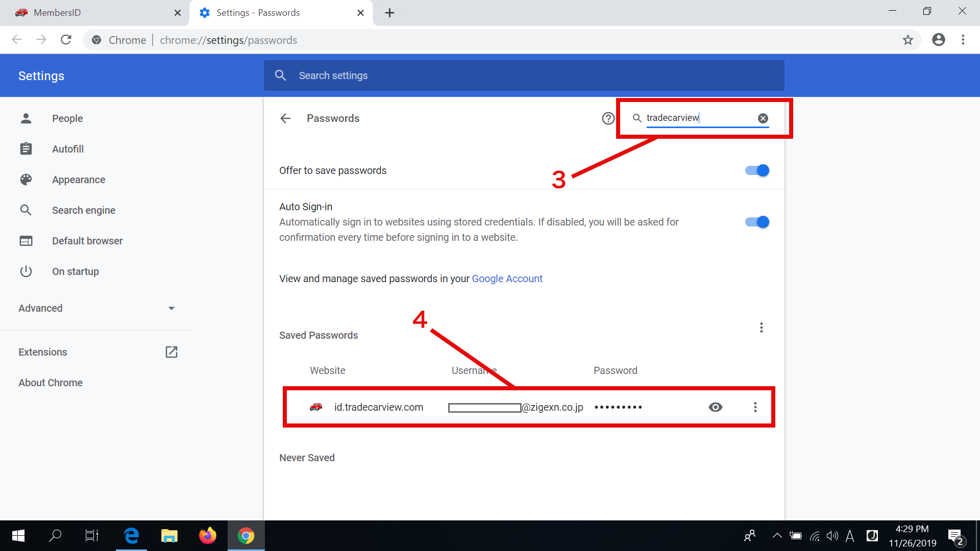Open Extensions external link icon
The width and height of the screenshot is (980, 551).
171,352
